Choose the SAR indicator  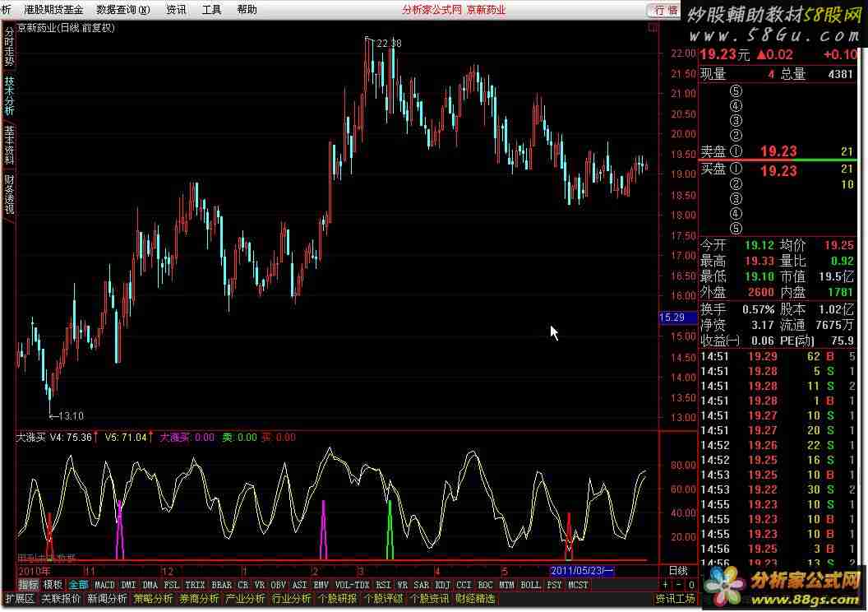pos(422,584)
